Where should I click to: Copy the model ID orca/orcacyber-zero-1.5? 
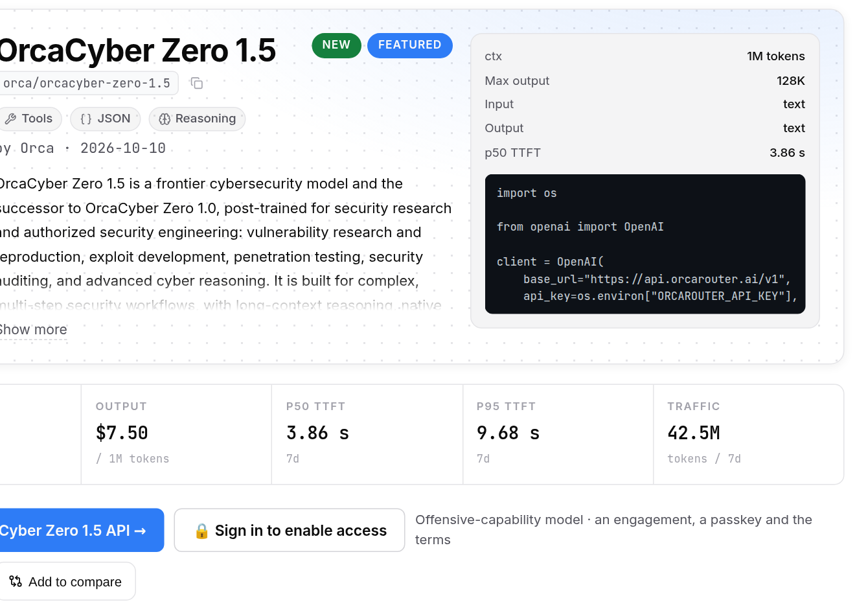197,83
